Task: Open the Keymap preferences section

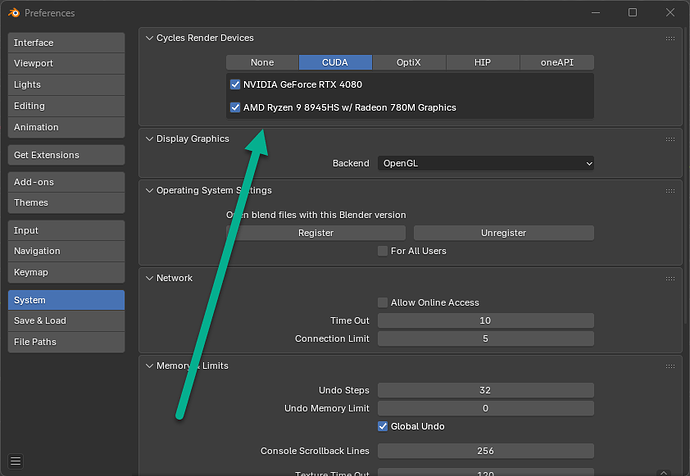Action: tap(66, 272)
